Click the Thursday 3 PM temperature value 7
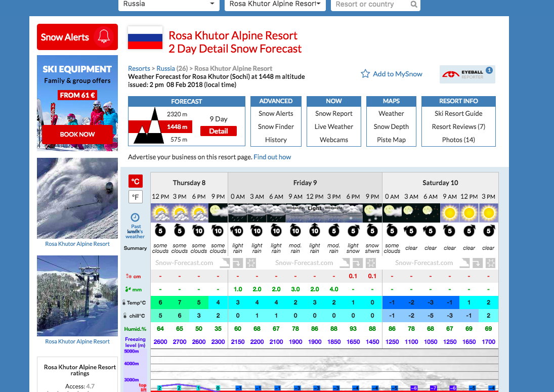This screenshot has width=554, height=392. tap(180, 302)
